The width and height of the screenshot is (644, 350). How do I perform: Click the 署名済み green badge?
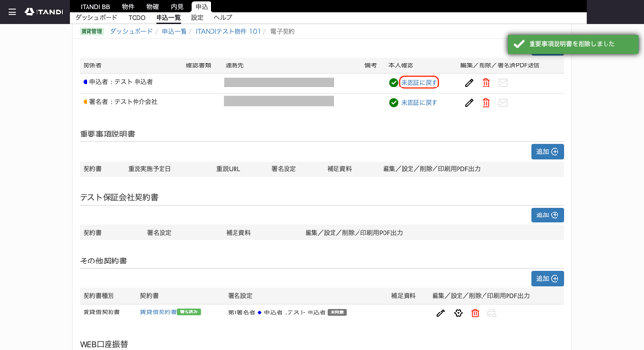click(x=188, y=312)
